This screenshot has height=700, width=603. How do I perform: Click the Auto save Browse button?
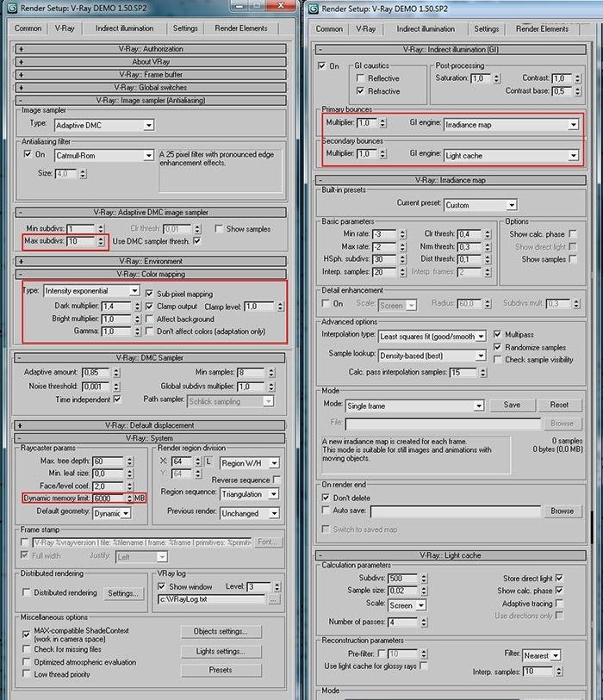pyautogui.click(x=562, y=511)
